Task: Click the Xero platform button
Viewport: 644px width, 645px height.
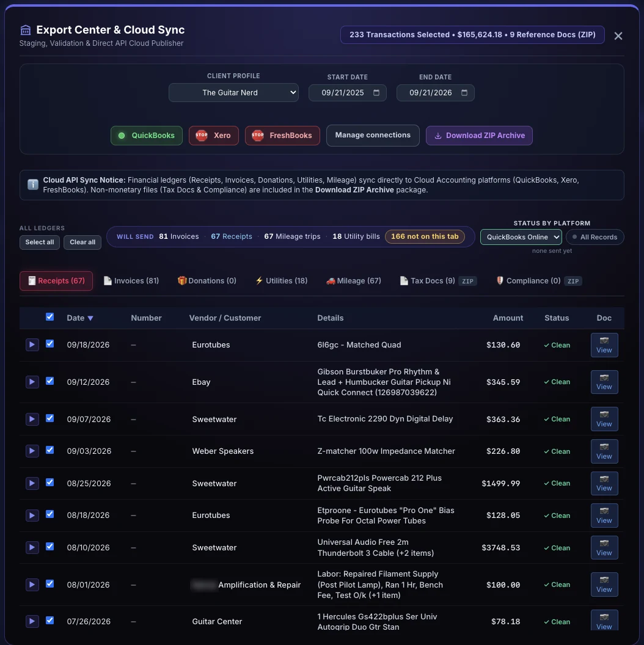Action: [214, 136]
